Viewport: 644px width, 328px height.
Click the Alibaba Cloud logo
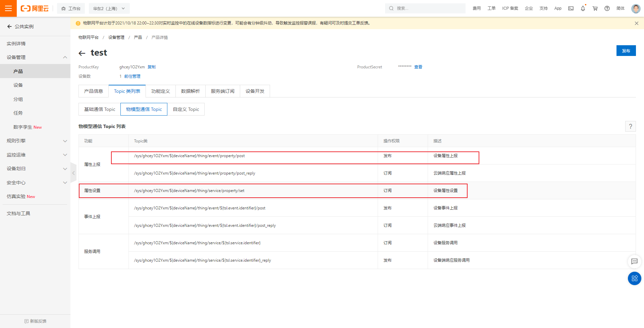(x=35, y=8)
